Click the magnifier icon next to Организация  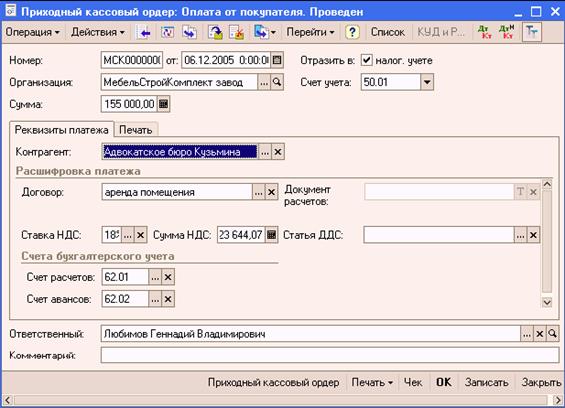pos(277,82)
